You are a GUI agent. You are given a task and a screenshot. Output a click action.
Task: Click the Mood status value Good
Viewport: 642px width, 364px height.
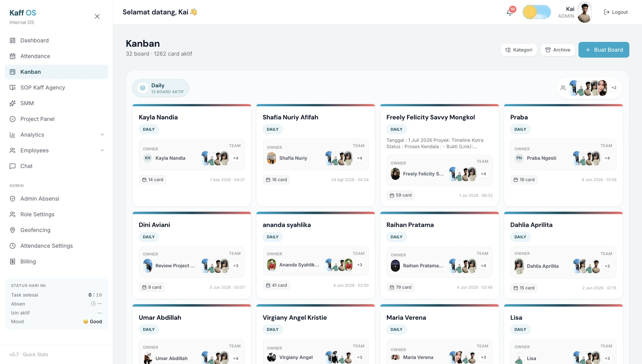click(x=92, y=322)
